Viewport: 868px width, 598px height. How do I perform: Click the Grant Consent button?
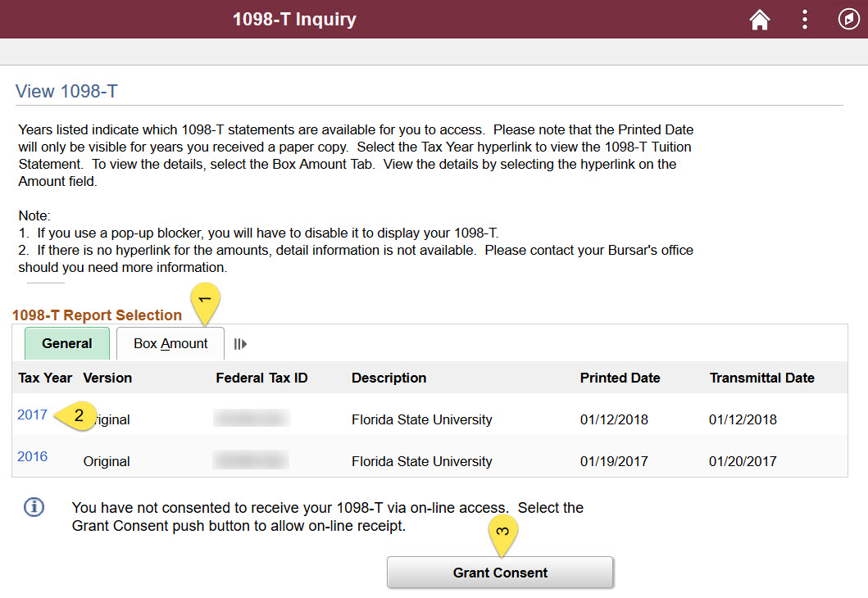coord(500,573)
